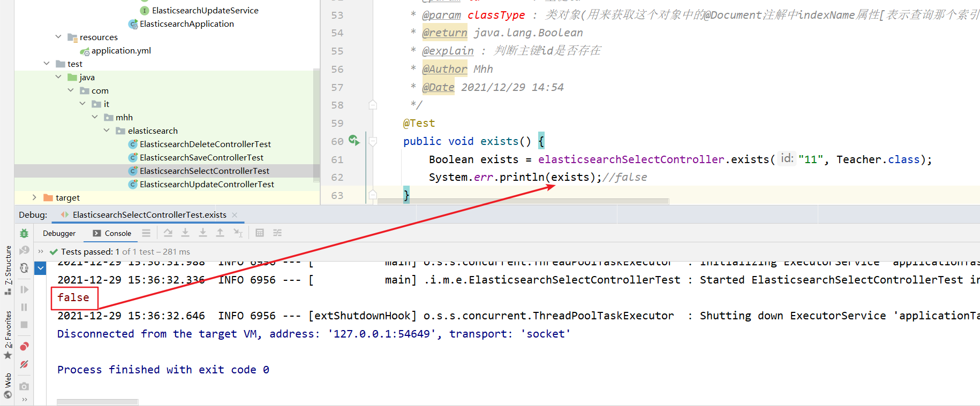Viewport: 980px width, 406px height.
Task: Click Trace Current Stream Chain icon
Action: click(x=277, y=233)
